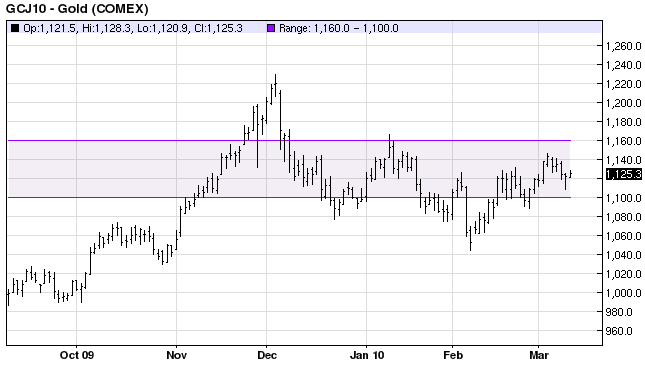Click the 1,160.0 price axis label
The image size is (645, 368).
pos(623,141)
